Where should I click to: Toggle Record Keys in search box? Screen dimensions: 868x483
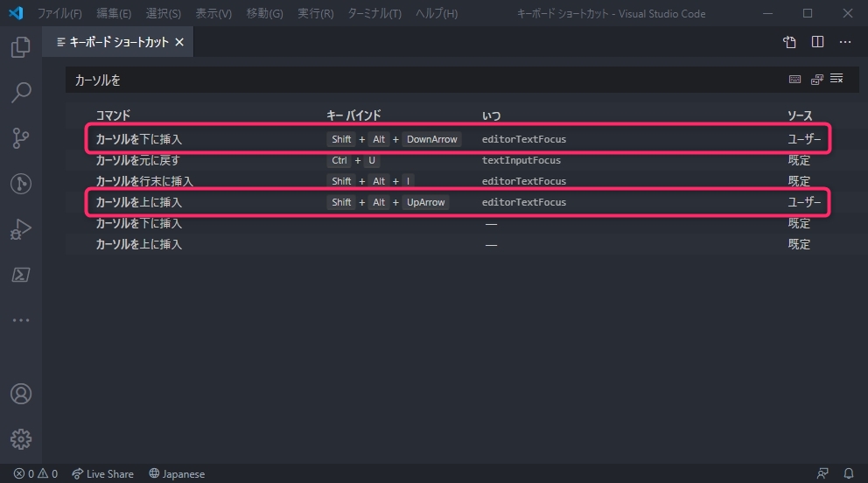pos(794,80)
